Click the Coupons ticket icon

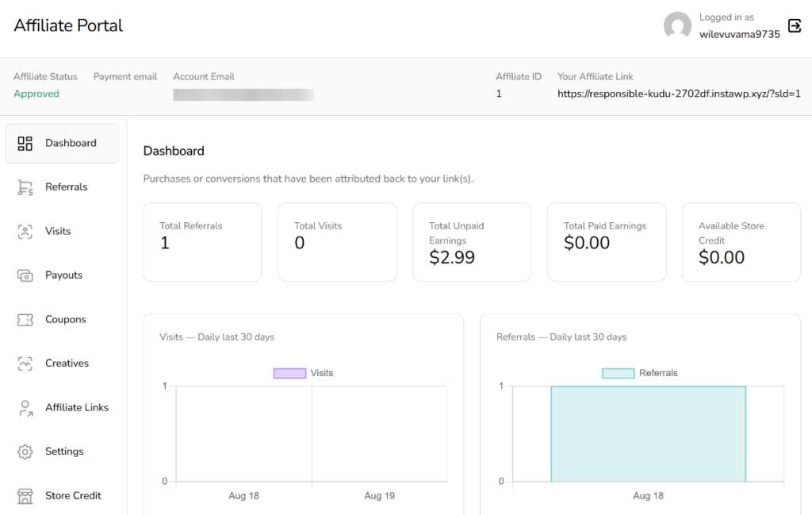pos(25,319)
